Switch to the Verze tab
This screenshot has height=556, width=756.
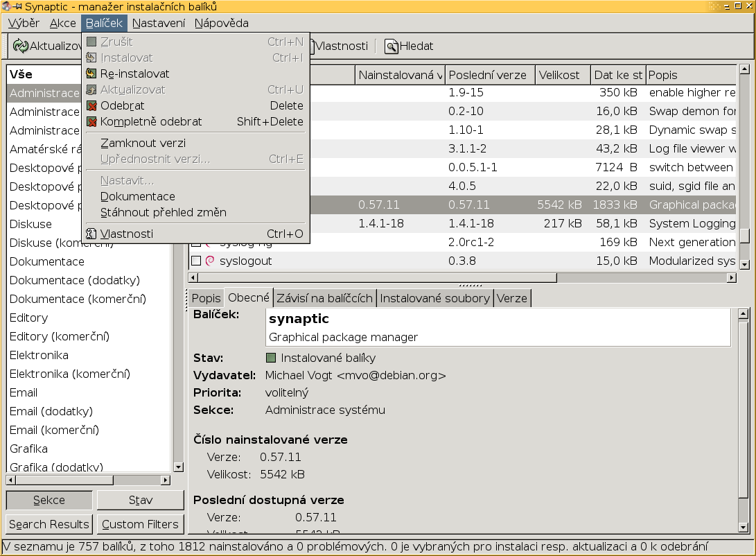(x=512, y=299)
